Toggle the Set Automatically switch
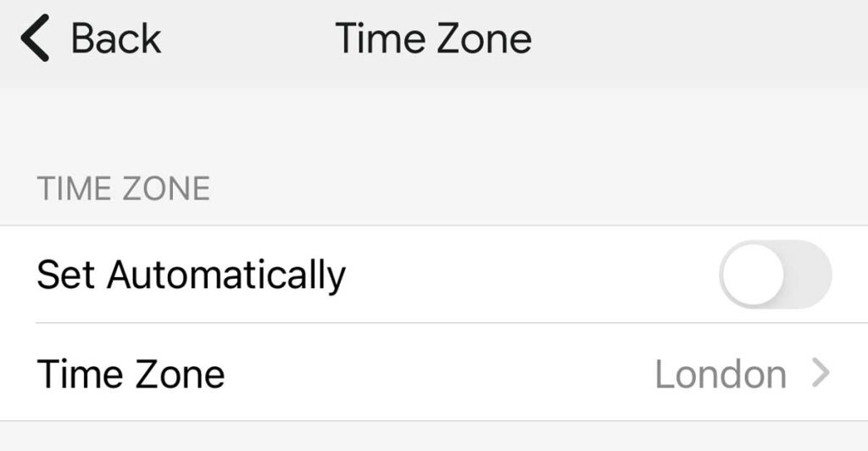Viewport: 868px width, 451px height. [775, 276]
